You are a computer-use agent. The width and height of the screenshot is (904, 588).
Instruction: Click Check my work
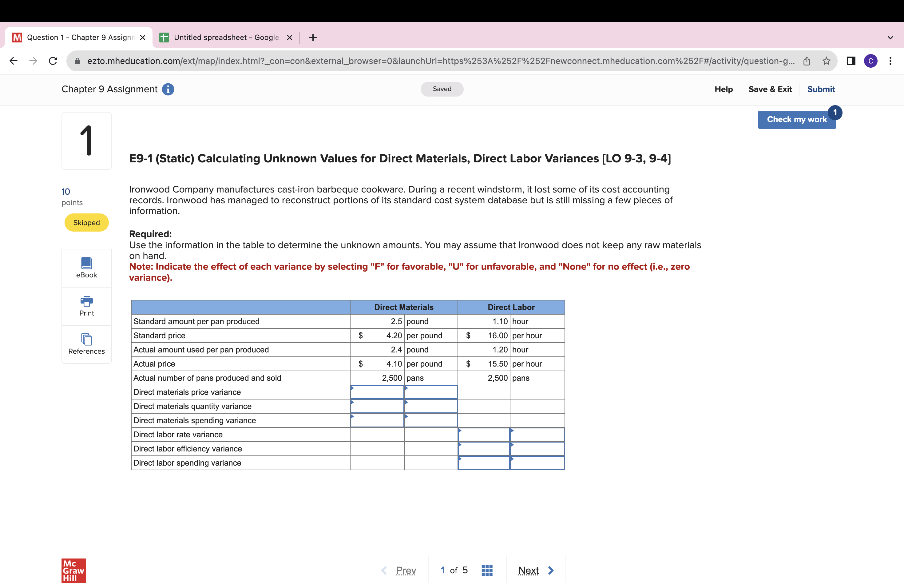(x=797, y=119)
